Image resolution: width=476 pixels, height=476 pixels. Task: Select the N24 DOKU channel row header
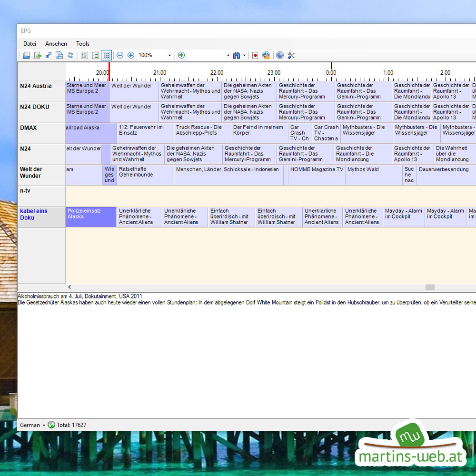pos(41,112)
